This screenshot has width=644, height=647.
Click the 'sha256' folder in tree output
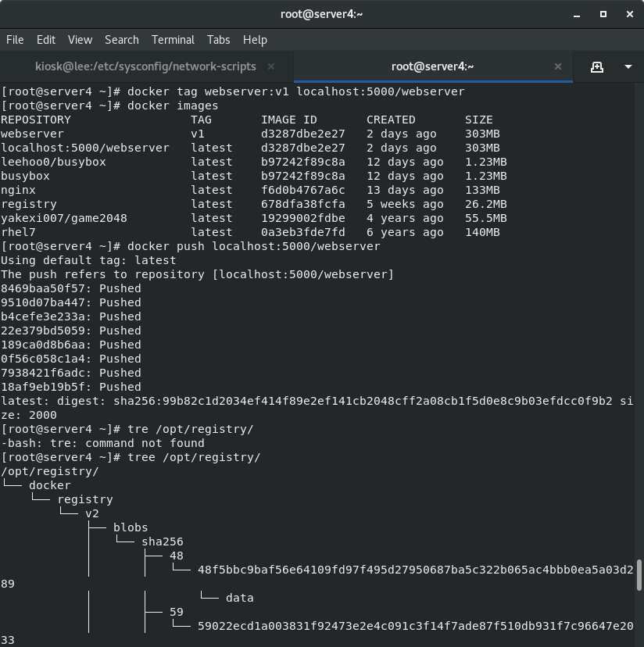point(163,542)
